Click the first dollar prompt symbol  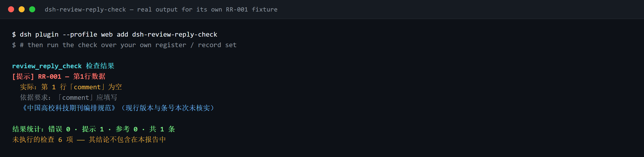[14, 34]
